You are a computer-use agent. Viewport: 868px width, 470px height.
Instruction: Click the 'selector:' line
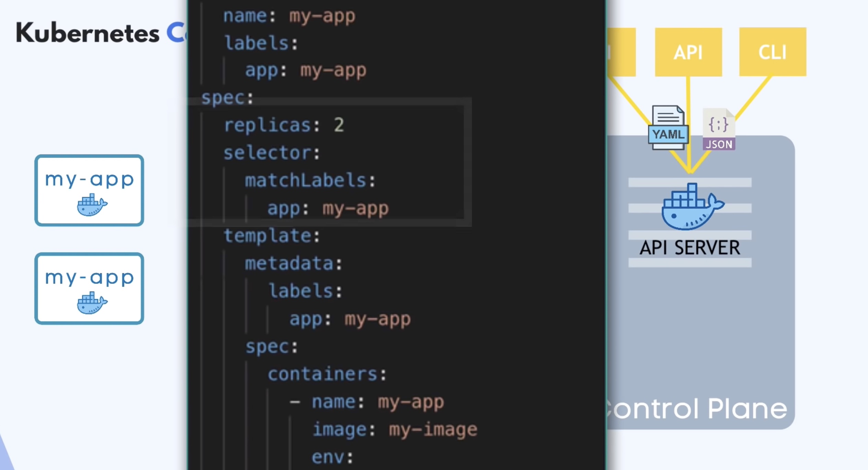[x=272, y=153]
